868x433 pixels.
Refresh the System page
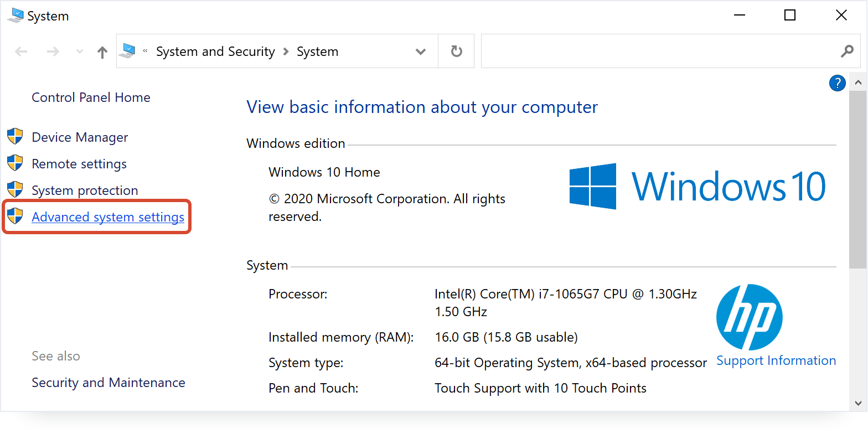(x=456, y=51)
